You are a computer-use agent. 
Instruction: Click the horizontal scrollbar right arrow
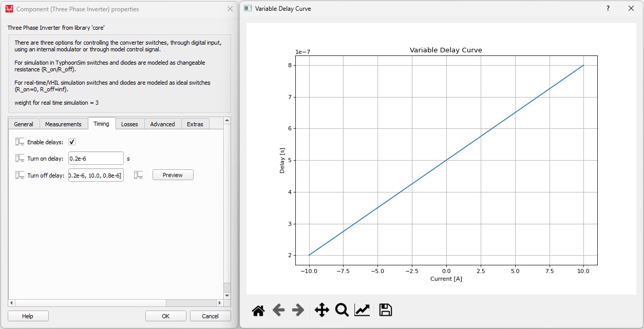(219, 303)
